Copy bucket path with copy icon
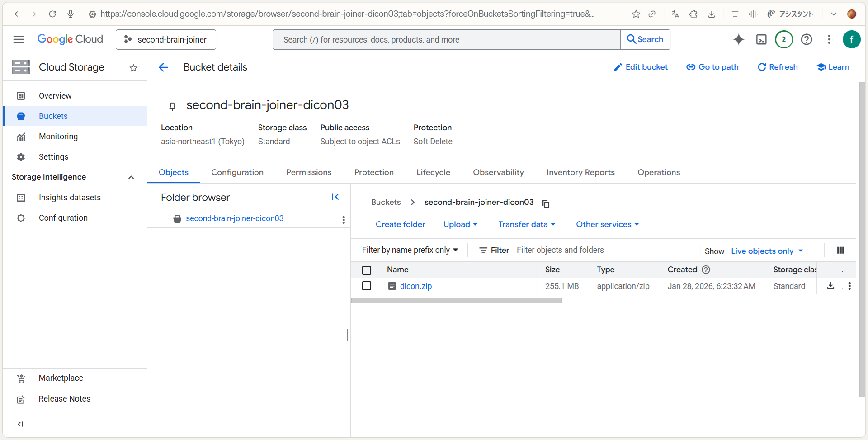This screenshot has width=868, height=440. pyautogui.click(x=546, y=204)
